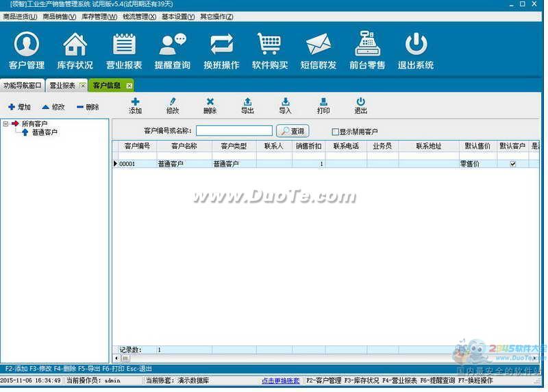548x392 pixels.
Task: Focus the 客户编号或名称 search field
Action: pyautogui.click(x=234, y=131)
